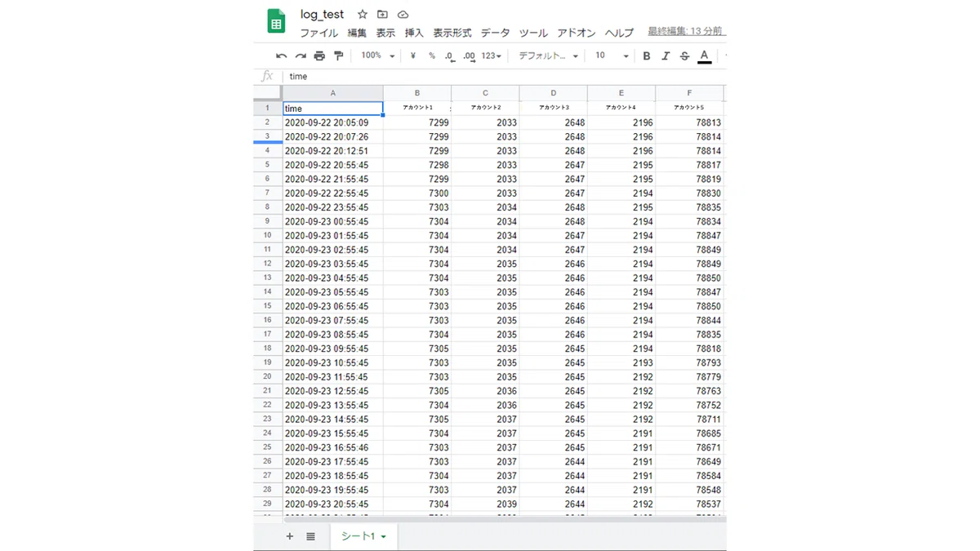Select row 29 header
The height and width of the screenshot is (551, 980).
pyautogui.click(x=268, y=504)
